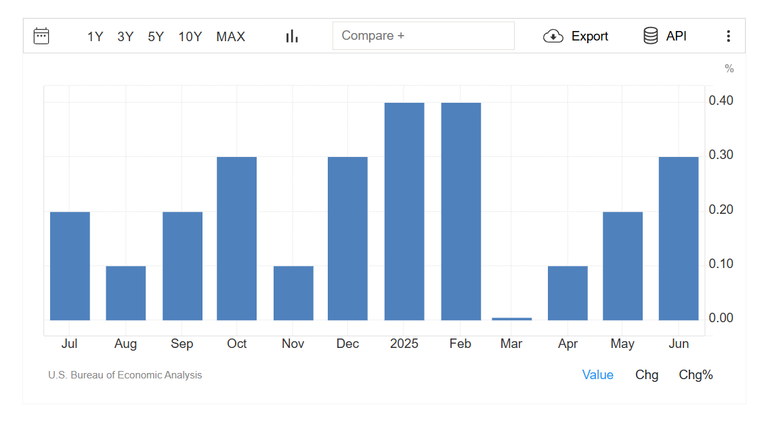Click the May x-axis label
This screenshot has height=423, width=768.
click(623, 344)
